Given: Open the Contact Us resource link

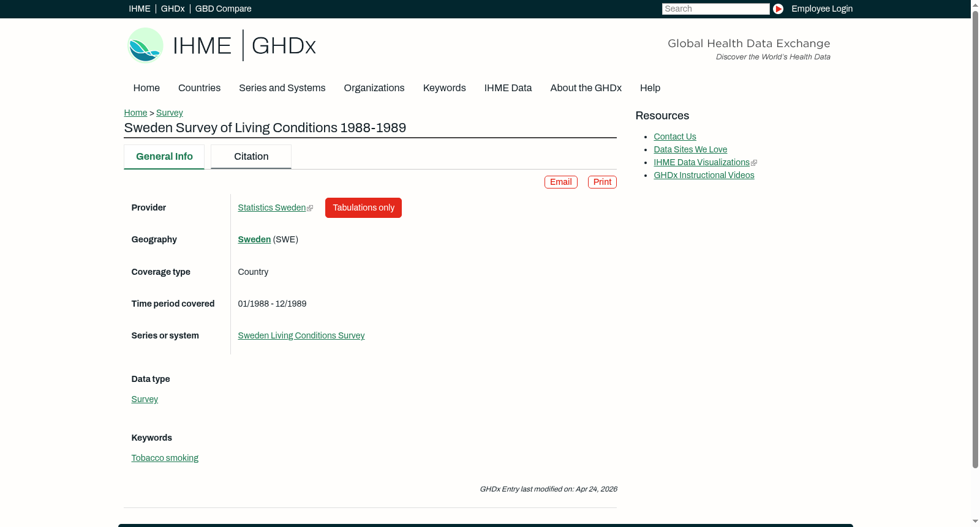Looking at the screenshot, I should tap(675, 137).
